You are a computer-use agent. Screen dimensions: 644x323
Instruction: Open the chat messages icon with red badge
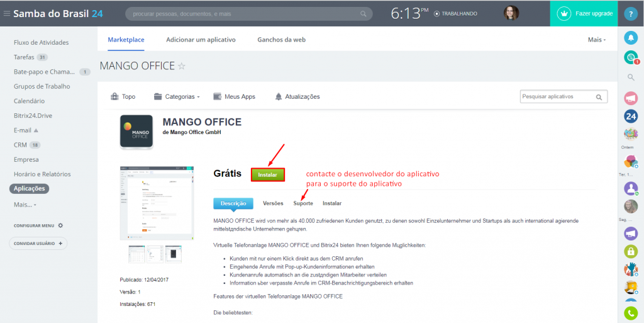(x=631, y=57)
